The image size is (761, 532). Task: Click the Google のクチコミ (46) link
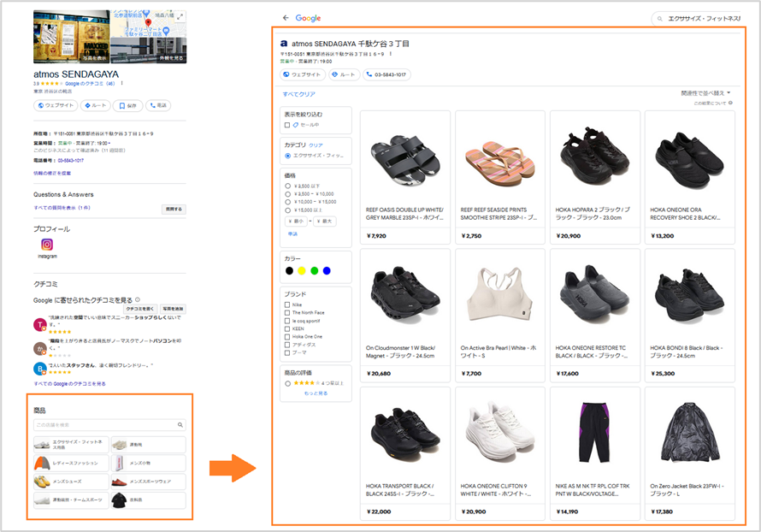(90, 84)
